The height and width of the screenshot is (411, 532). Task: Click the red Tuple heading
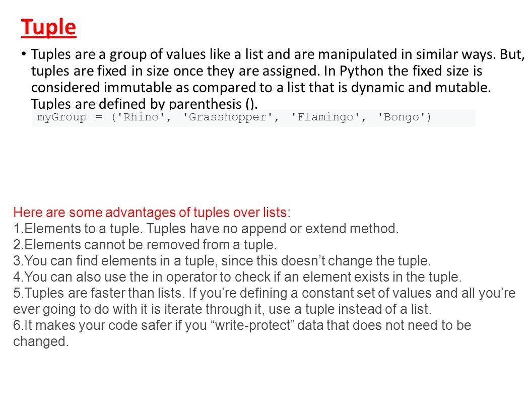(48, 27)
